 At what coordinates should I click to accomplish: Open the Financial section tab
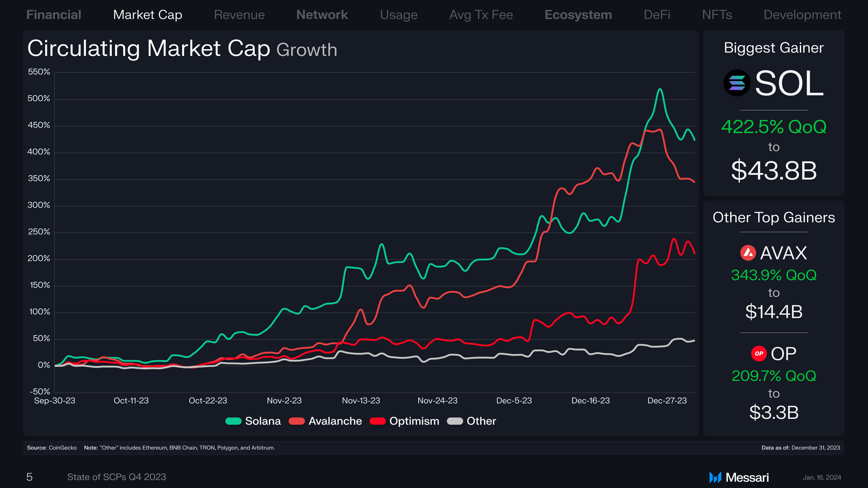(x=54, y=15)
